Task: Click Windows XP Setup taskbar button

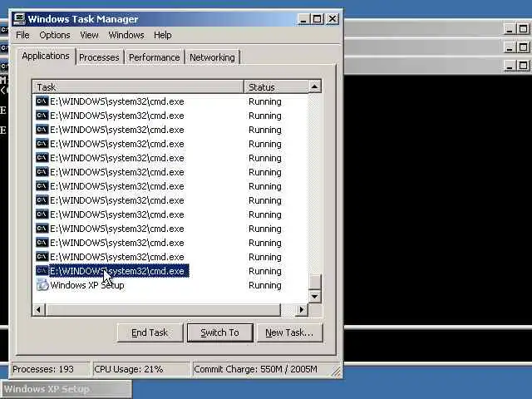Action: pos(66,389)
